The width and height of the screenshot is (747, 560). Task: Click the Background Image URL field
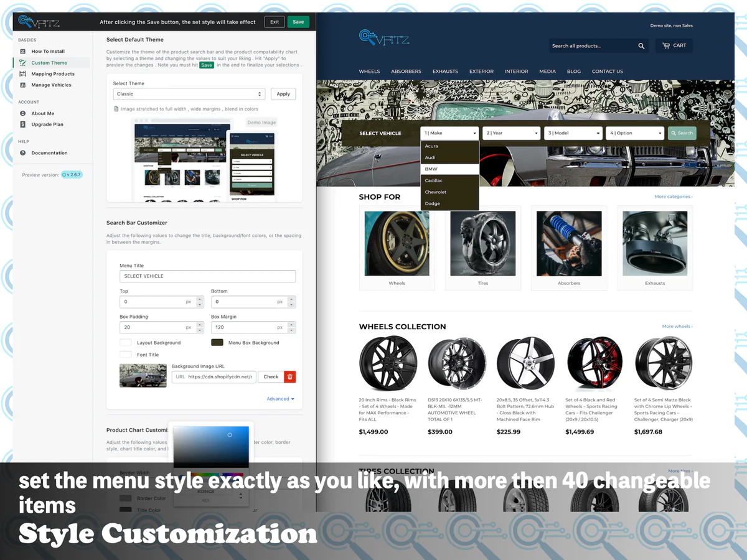click(x=214, y=376)
